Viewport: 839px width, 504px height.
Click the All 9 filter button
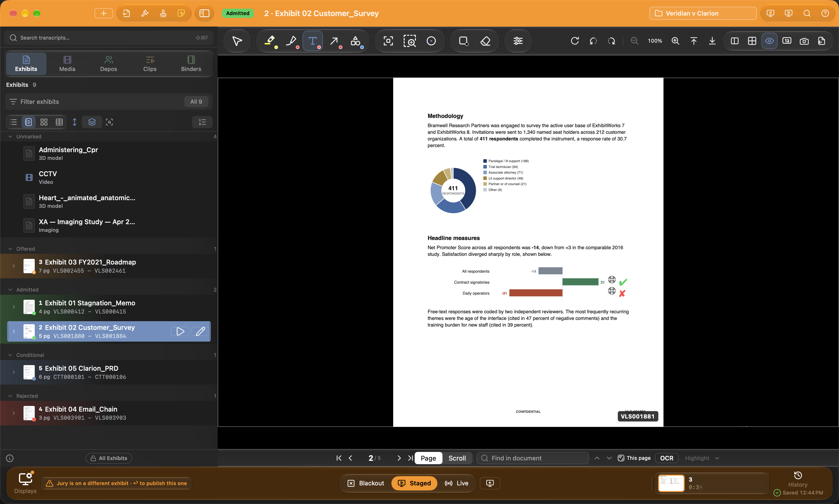196,102
